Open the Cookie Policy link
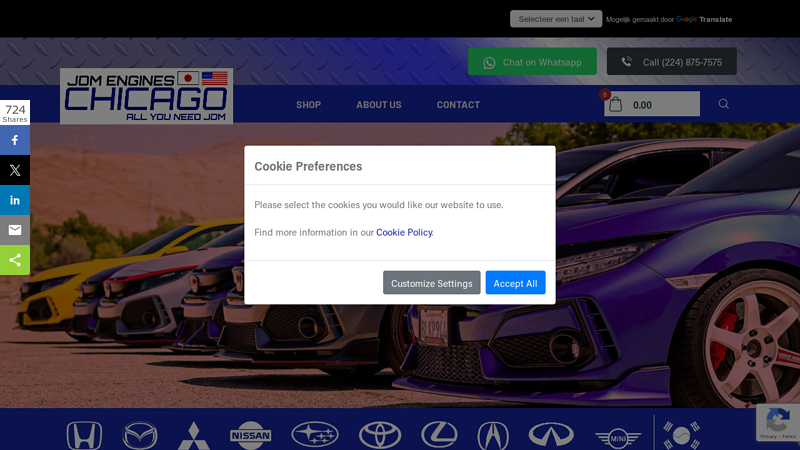This screenshot has width=800, height=450. 404,232
